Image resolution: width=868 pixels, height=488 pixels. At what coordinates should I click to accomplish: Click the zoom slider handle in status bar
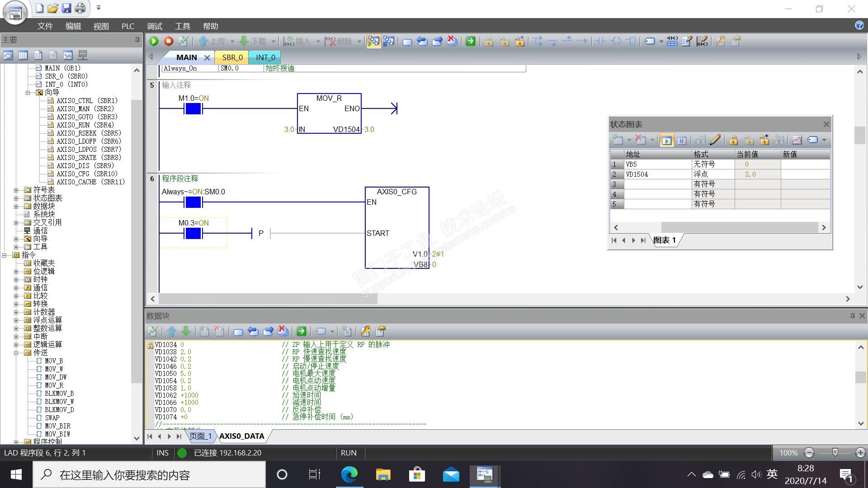click(x=835, y=452)
